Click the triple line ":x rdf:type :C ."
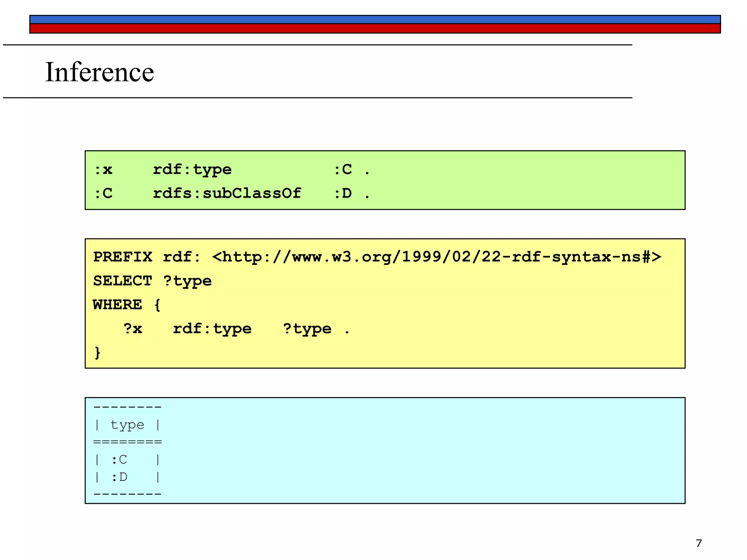Image resolution: width=747 pixels, height=560 pixels. (x=232, y=170)
